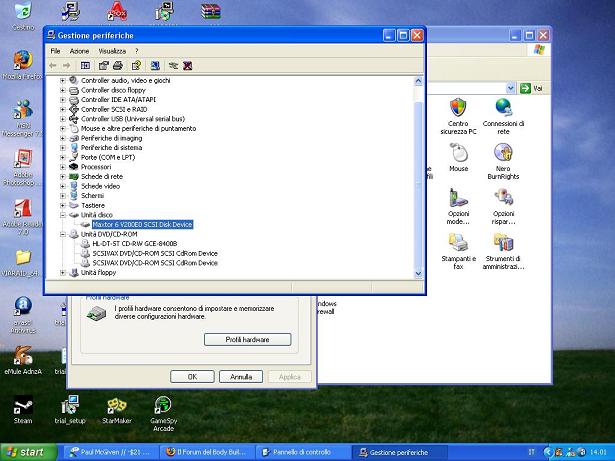This screenshot has height=461, width=615.
Task: Open the Visualizza menu
Action: pyautogui.click(x=112, y=50)
